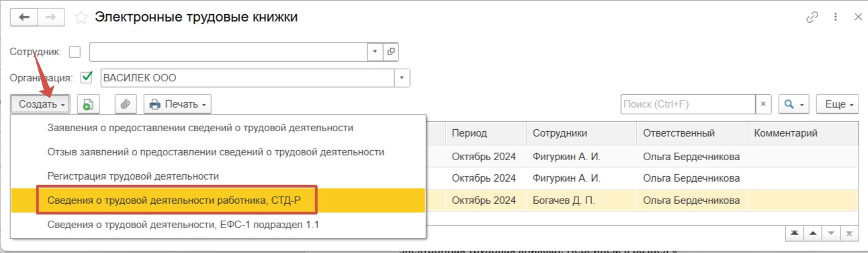The width and height of the screenshot is (868, 253).
Task: Expand the Организация ВАСИЛЕК ООО dropdown
Action: 402,77
